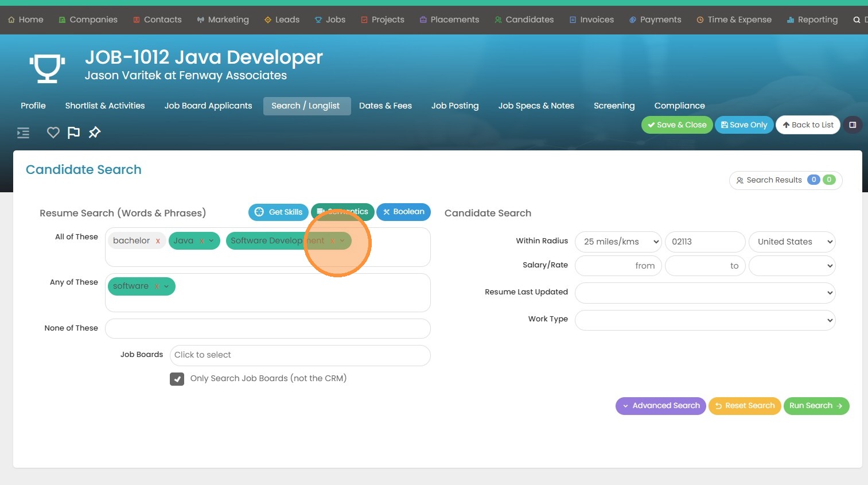Click the Get Skills button

[278, 212]
